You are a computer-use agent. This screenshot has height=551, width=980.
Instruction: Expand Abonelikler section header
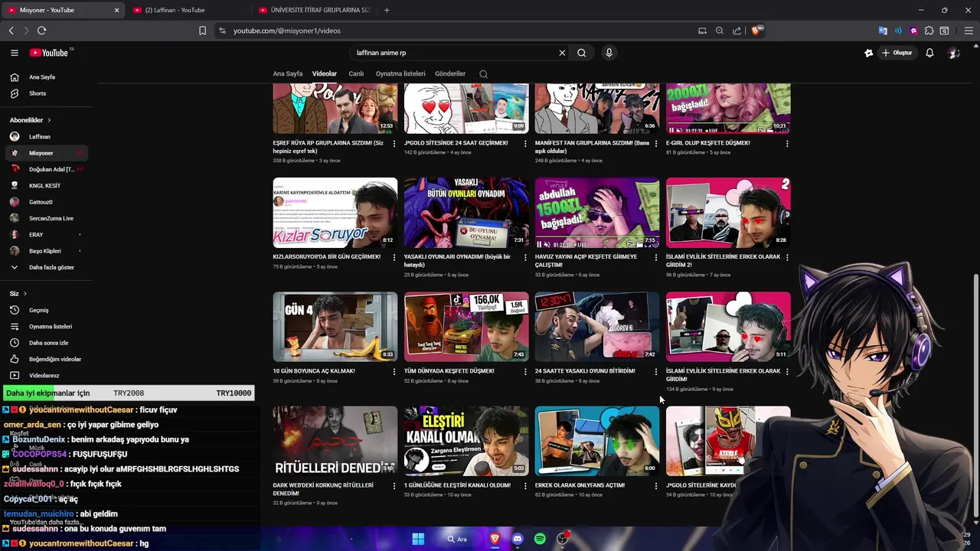tap(31, 120)
